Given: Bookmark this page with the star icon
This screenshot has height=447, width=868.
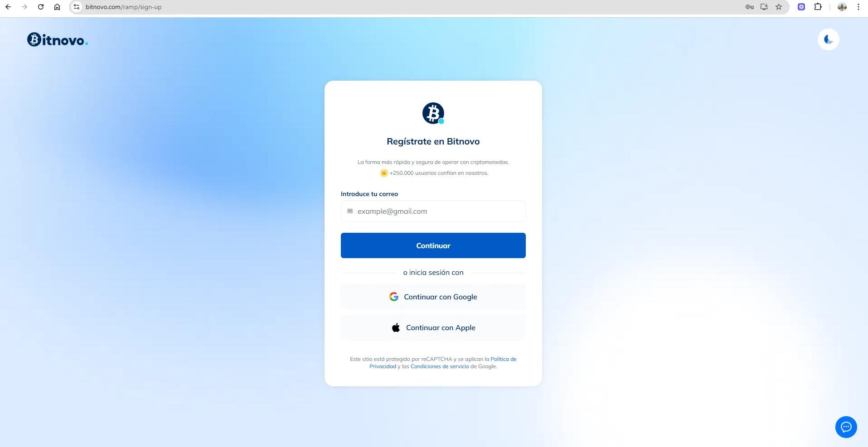Looking at the screenshot, I should pos(779,7).
